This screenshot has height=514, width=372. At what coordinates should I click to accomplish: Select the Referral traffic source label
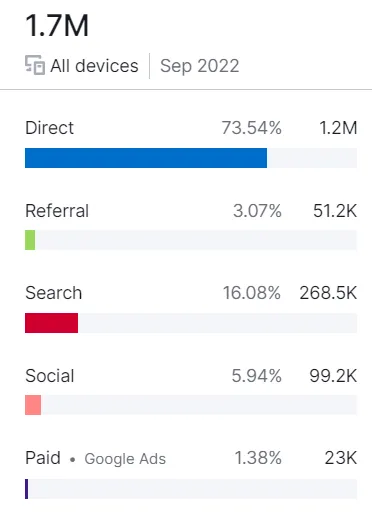click(x=57, y=211)
